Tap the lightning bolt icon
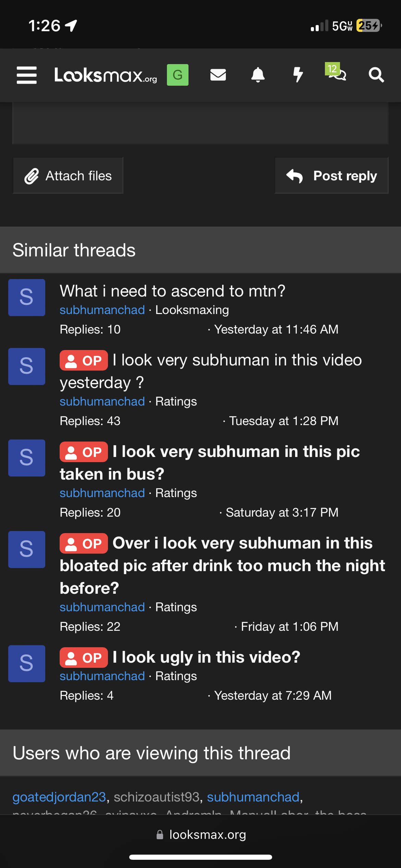 tap(298, 75)
